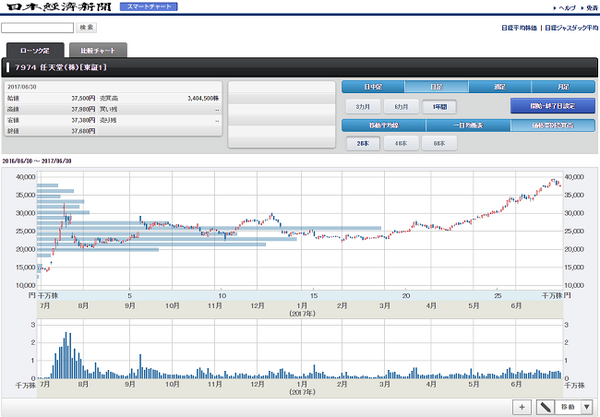Switch to the ローソク足 tab

pyautogui.click(x=35, y=50)
